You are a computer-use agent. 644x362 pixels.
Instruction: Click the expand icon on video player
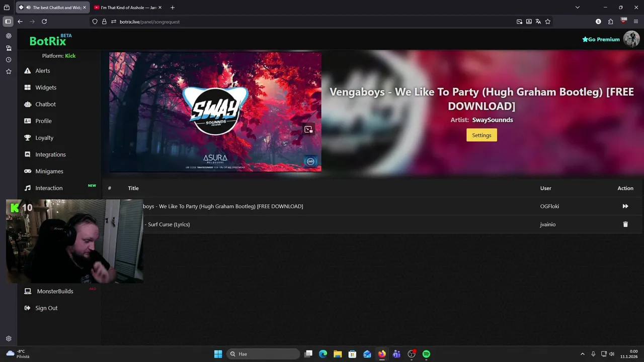[308, 129]
